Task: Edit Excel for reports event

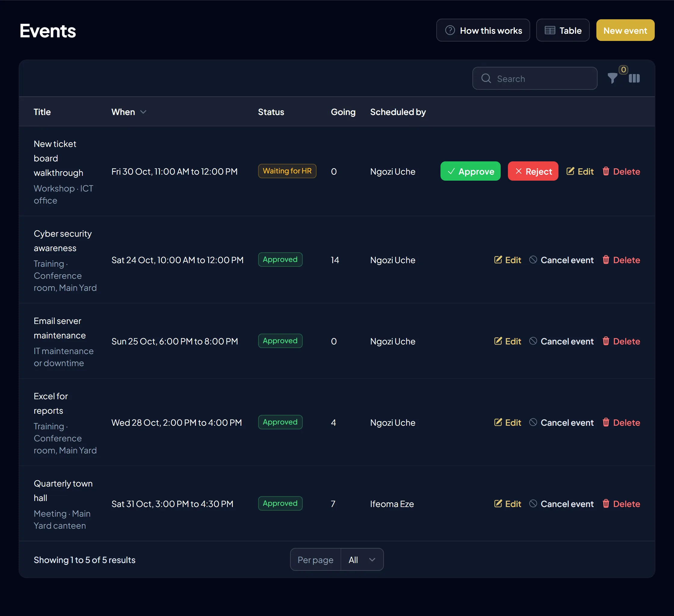Action: 507,422
